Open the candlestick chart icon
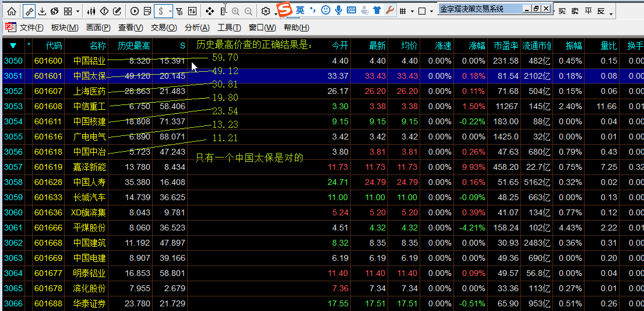644x311 pixels. 92,11
